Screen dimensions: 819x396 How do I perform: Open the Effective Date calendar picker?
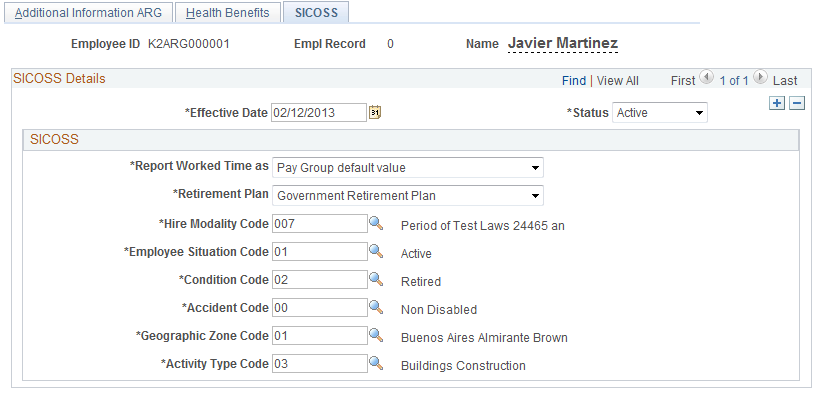(x=375, y=112)
